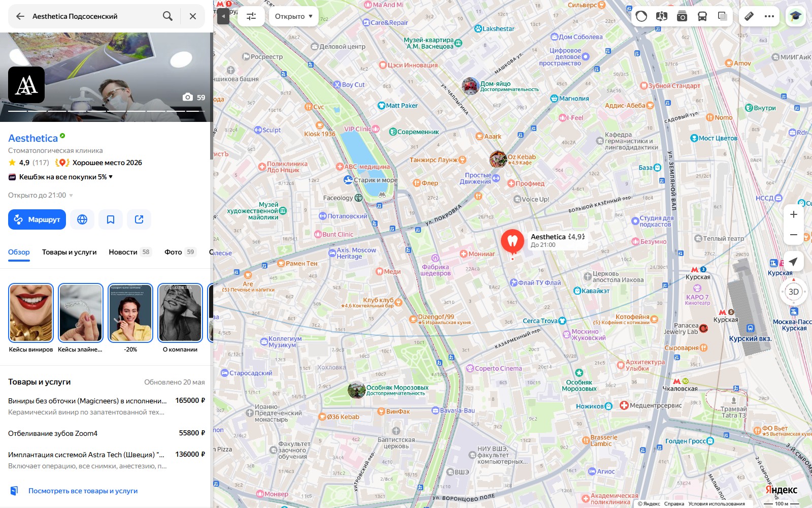
Task: Open the Виниры без обточки (Magicneers) item
Action: pyautogui.click(x=107, y=406)
